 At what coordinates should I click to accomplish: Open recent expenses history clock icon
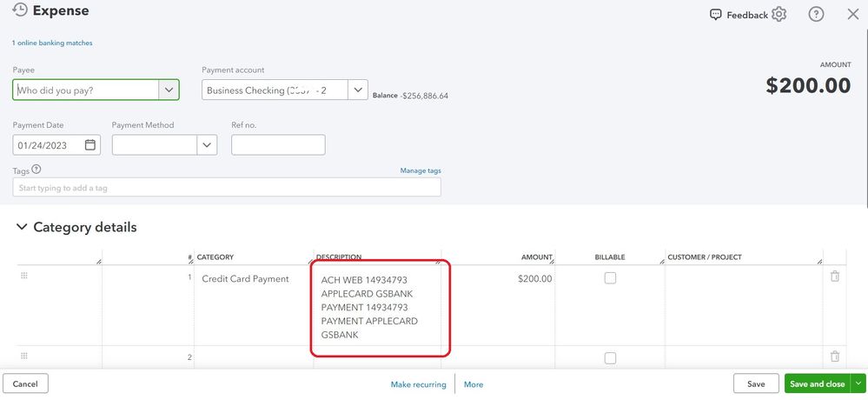pos(19,10)
